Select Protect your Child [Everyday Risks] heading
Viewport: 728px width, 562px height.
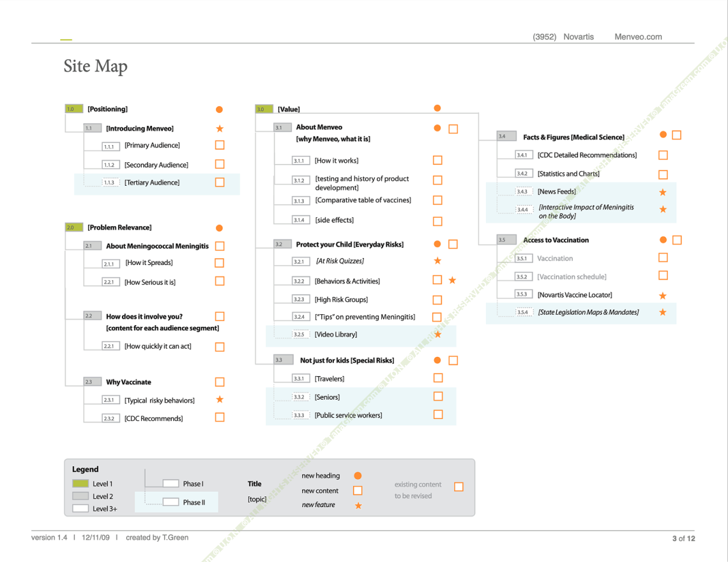coord(349,245)
